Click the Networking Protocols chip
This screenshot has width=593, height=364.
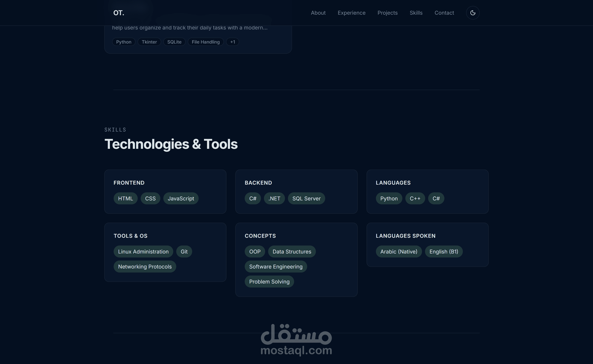[145, 266]
